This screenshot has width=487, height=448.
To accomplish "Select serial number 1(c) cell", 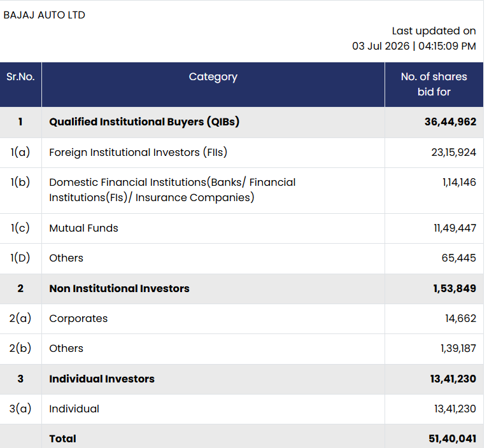I will 20,228.
